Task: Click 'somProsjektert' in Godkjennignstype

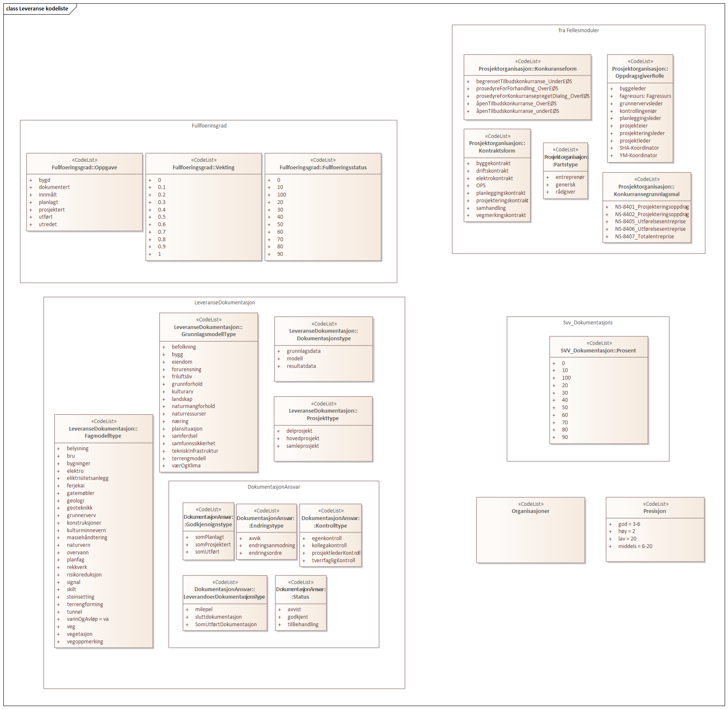Action: [x=213, y=545]
